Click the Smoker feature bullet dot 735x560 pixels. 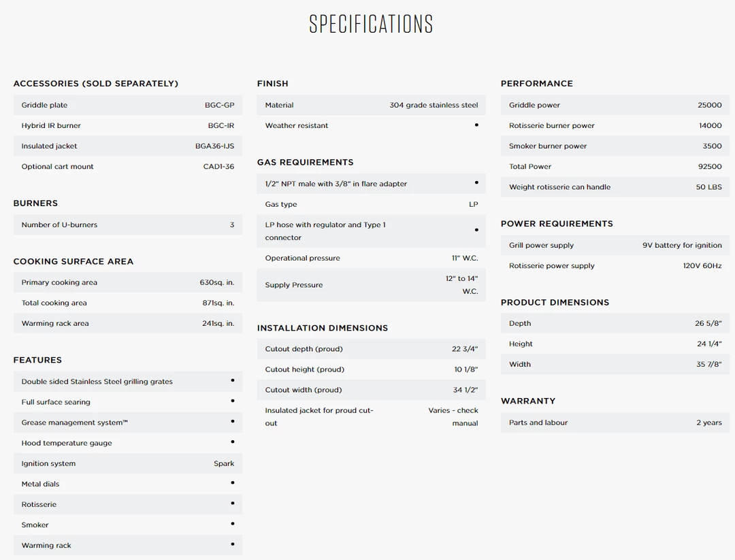tap(233, 524)
